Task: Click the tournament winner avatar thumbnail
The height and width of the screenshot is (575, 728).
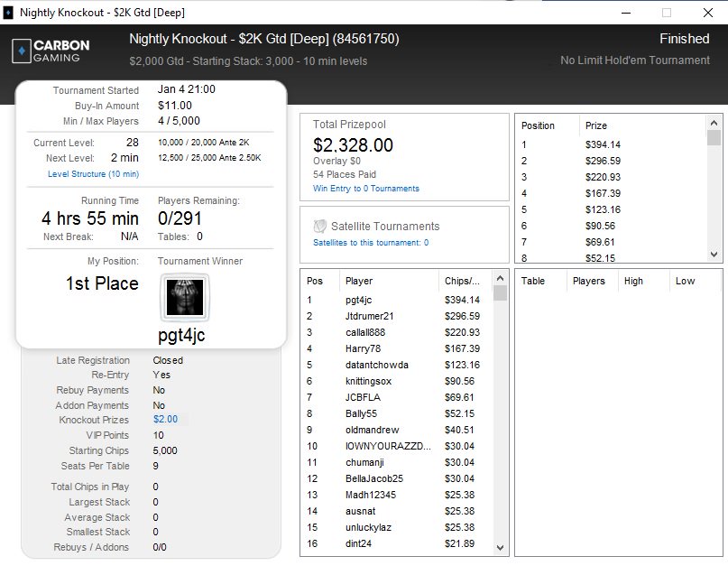Action: tap(185, 298)
